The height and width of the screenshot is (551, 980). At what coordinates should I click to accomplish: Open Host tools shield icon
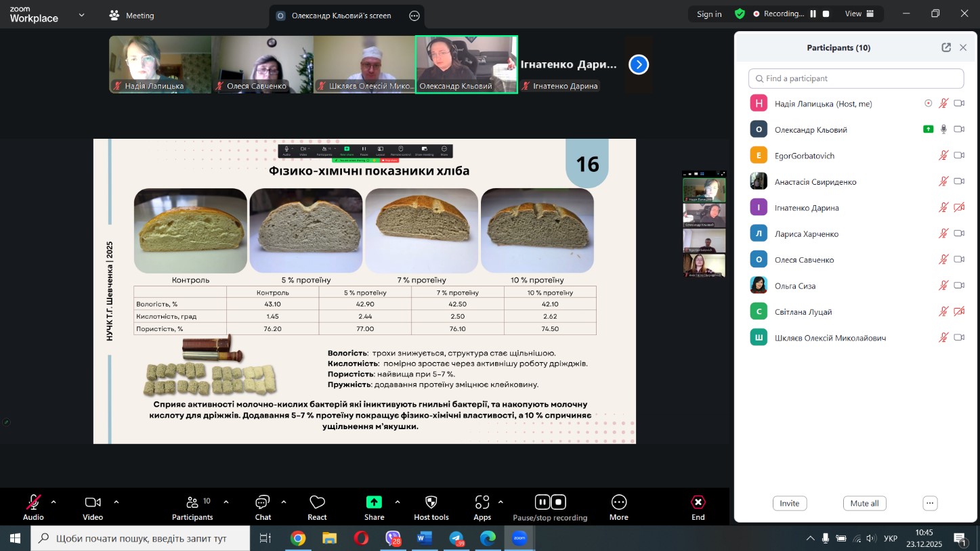(431, 502)
